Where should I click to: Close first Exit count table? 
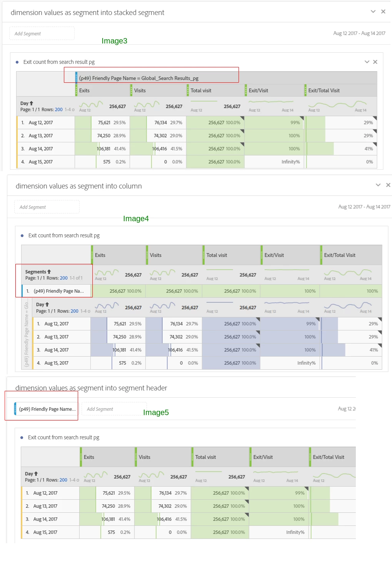point(375,62)
